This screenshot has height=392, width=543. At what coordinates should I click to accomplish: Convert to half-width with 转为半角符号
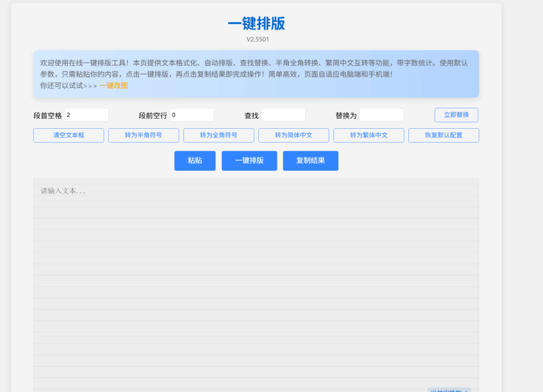143,135
